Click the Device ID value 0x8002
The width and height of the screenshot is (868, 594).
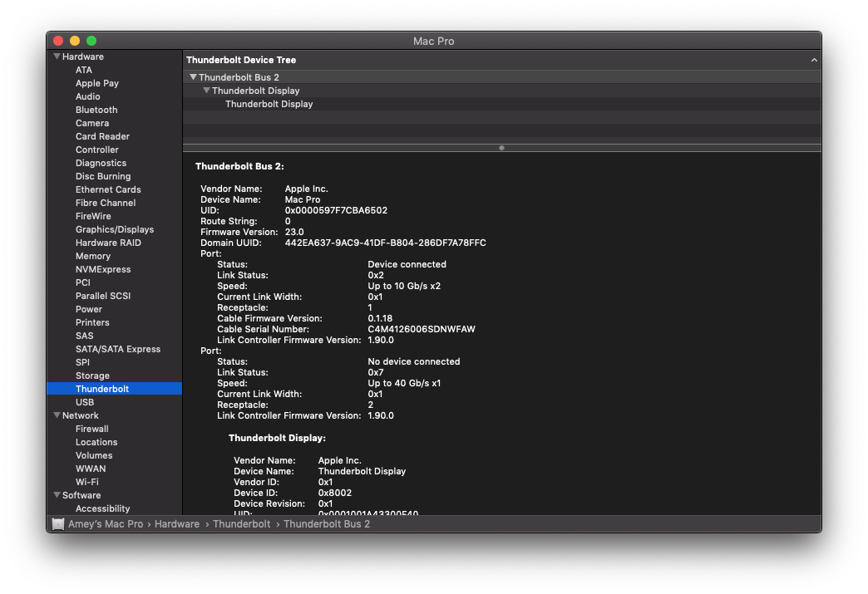[x=335, y=493]
